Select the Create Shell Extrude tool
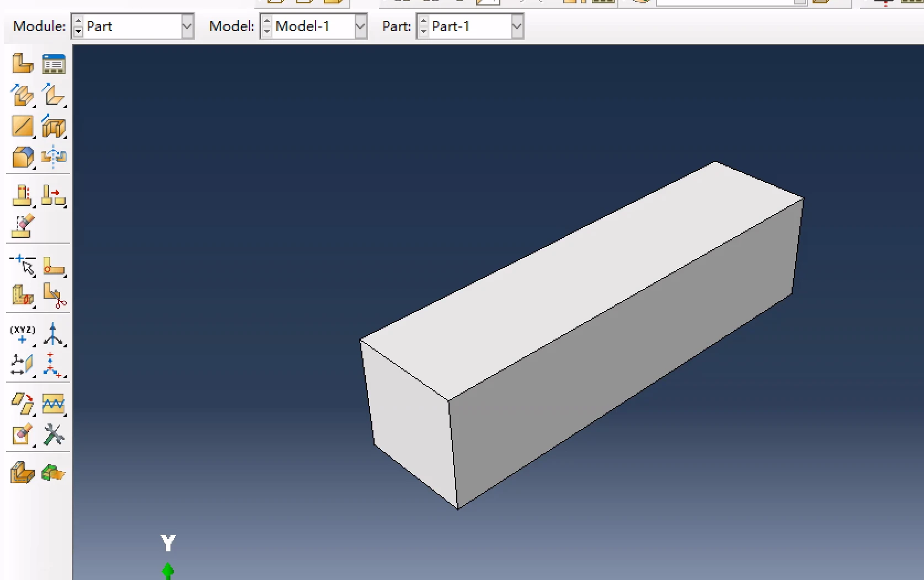Image resolution: width=924 pixels, height=580 pixels. tap(54, 95)
